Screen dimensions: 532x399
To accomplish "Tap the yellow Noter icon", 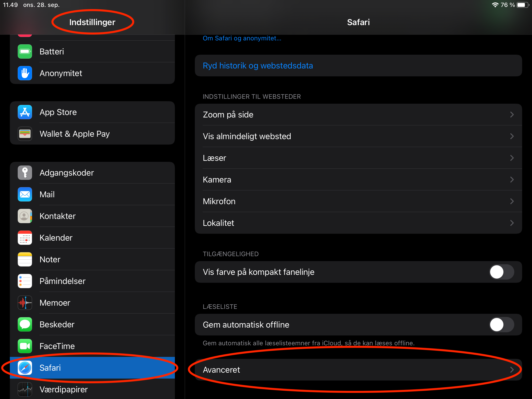I will [x=25, y=259].
